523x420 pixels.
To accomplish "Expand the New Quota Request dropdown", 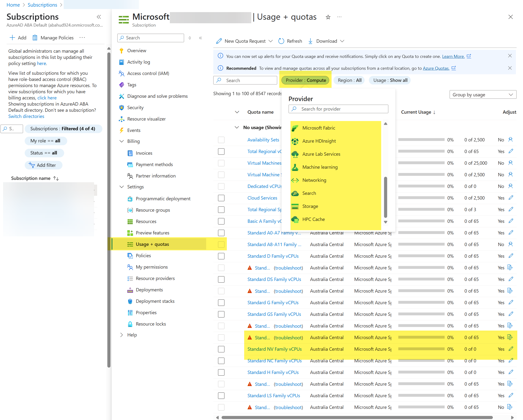I will pos(271,41).
